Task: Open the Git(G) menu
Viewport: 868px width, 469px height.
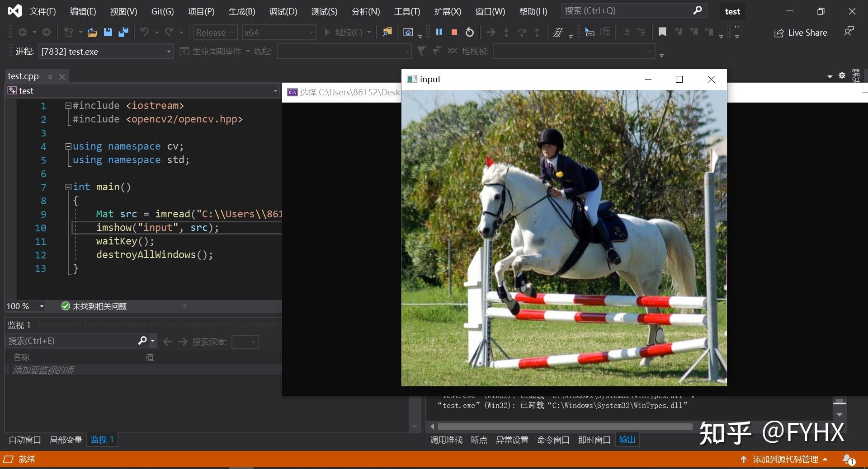Action: point(163,11)
